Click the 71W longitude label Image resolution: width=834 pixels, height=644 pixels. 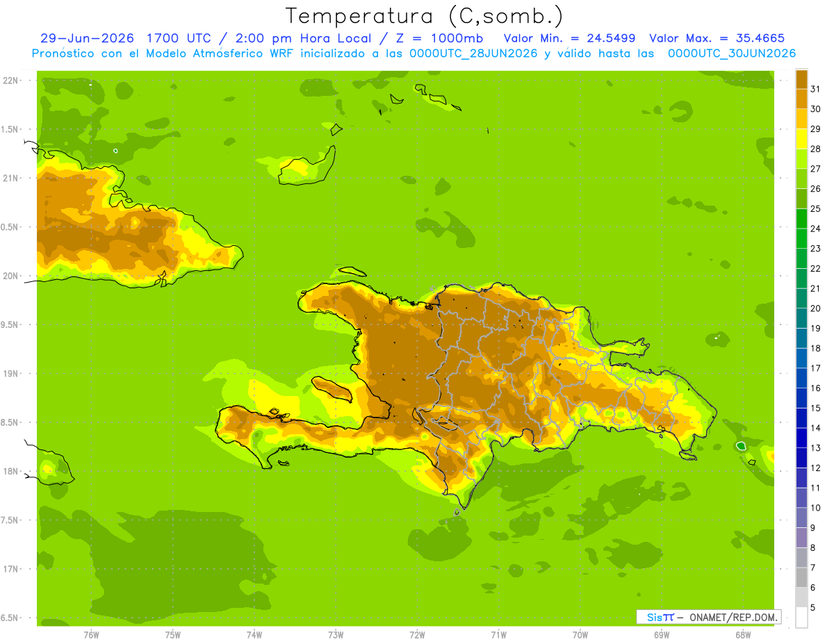tap(498, 634)
